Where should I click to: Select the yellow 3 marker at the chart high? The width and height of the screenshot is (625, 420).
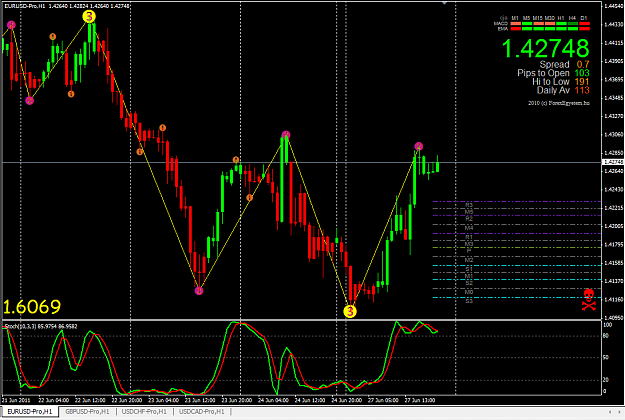click(89, 16)
